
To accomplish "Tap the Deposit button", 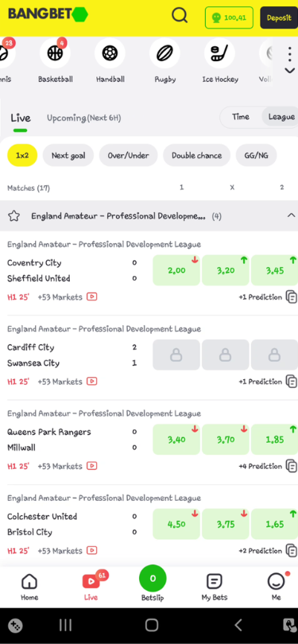I will point(279,17).
